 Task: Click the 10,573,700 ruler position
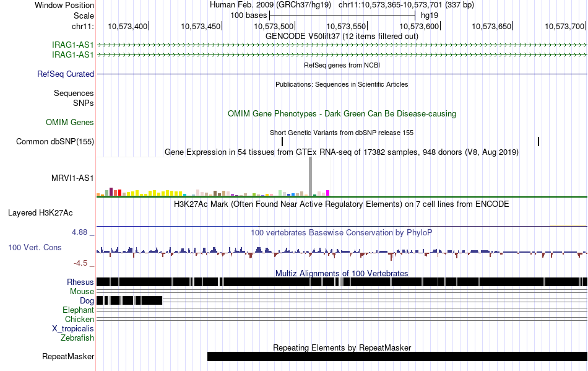coord(565,26)
